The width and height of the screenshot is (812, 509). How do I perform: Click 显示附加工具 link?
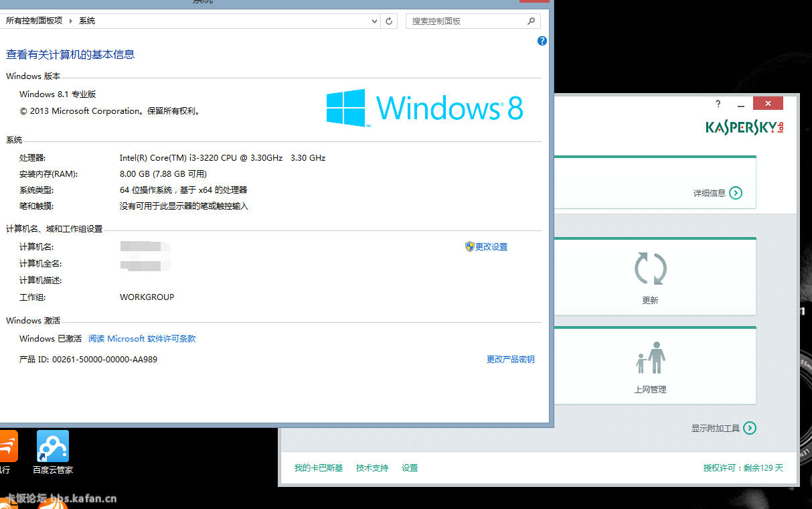tap(716, 428)
